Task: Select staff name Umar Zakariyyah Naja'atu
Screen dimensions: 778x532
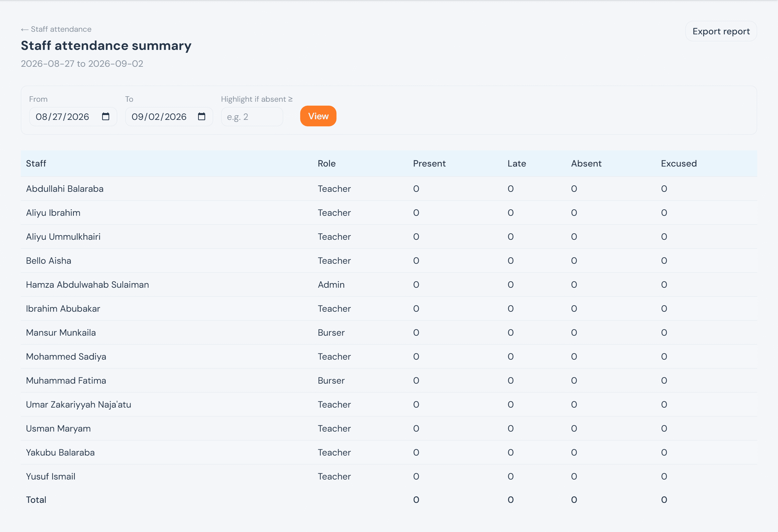Action: (79, 405)
